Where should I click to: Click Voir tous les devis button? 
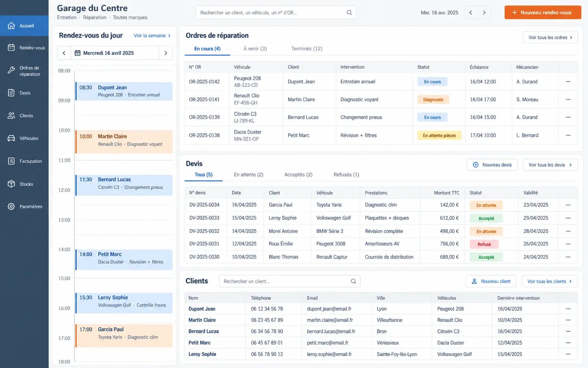pos(550,165)
